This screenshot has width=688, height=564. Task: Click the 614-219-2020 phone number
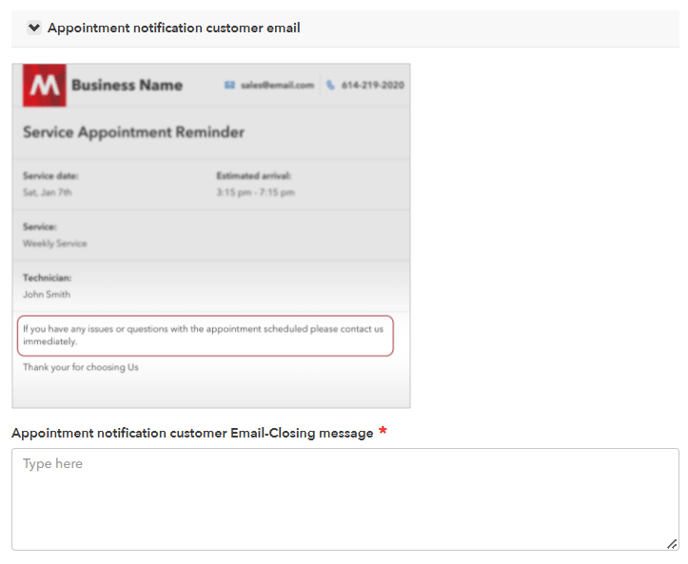pyautogui.click(x=372, y=86)
